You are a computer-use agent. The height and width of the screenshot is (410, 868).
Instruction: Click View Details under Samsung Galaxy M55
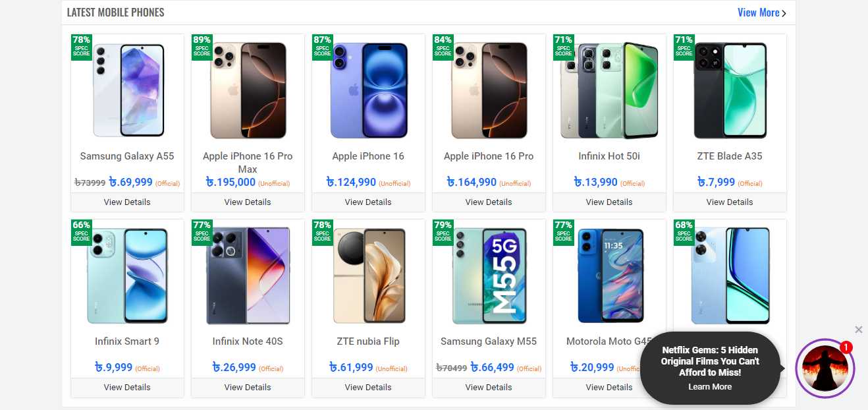point(489,388)
